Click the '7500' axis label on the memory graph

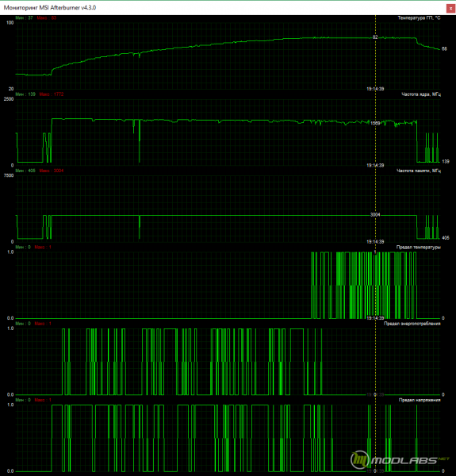pos(9,176)
